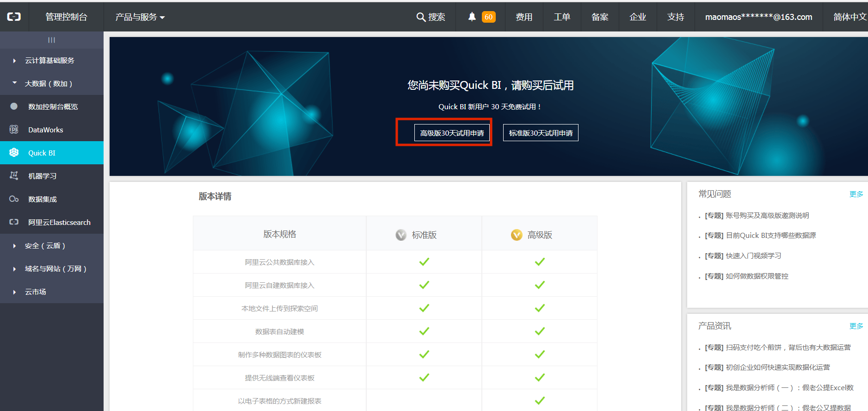Viewport: 868px width, 411px height.
Task: Click 阿里云公共数据库接入 row label
Action: coord(280,262)
